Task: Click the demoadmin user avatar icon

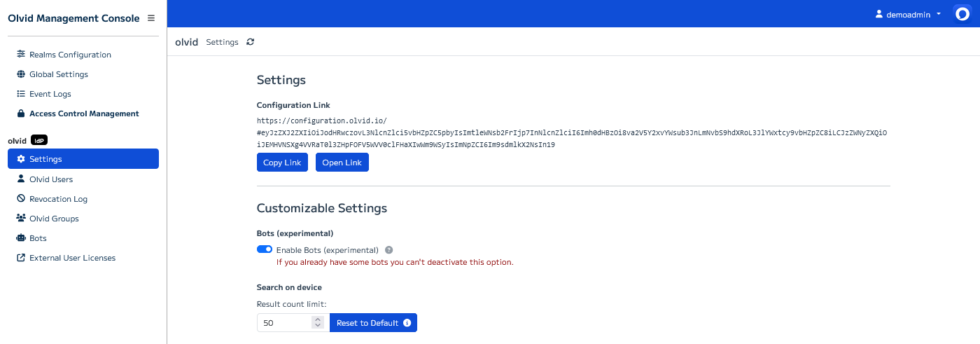Action: point(881,14)
